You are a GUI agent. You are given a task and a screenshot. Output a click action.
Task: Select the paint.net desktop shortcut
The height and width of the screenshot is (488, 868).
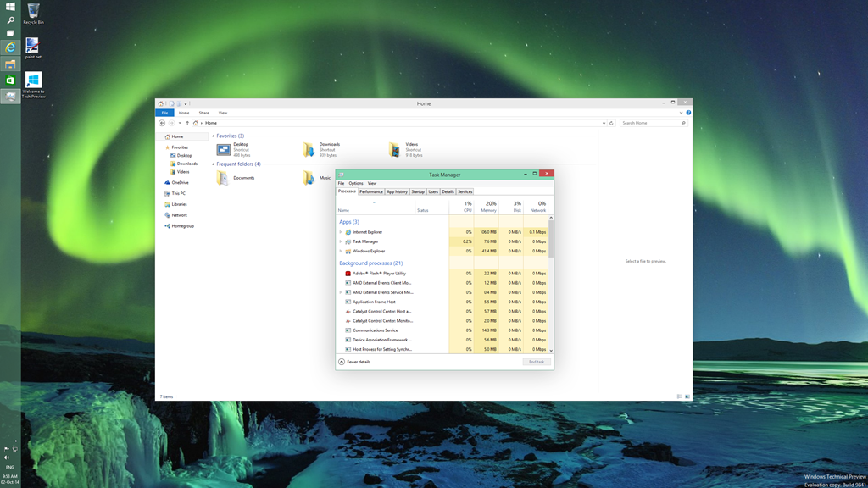33,47
